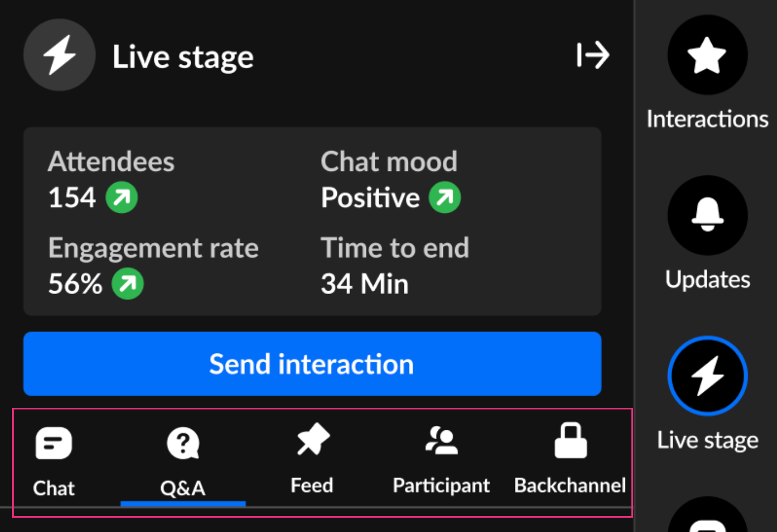Click the Live stage header title text
This screenshot has height=532, width=777.
coord(183,57)
